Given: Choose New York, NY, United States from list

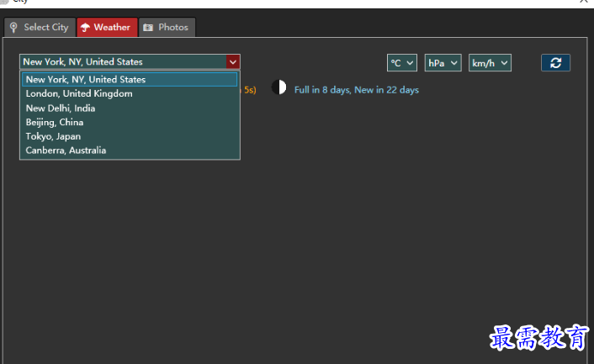Looking at the screenshot, I should (130, 80).
